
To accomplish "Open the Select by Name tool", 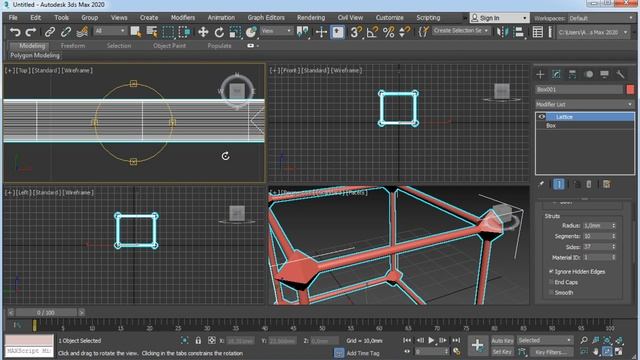I will (152, 32).
